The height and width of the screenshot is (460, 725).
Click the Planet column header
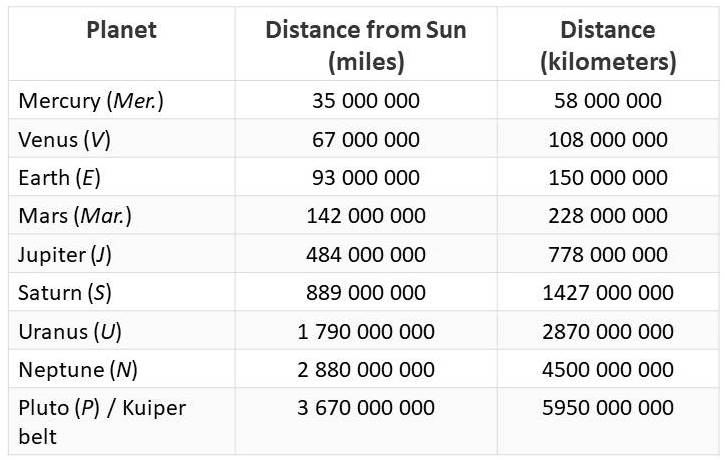click(122, 30)
